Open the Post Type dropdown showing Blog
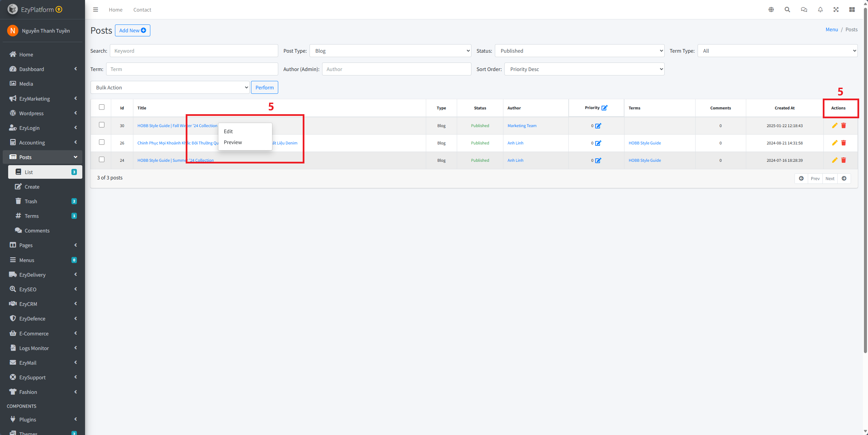 390,51
